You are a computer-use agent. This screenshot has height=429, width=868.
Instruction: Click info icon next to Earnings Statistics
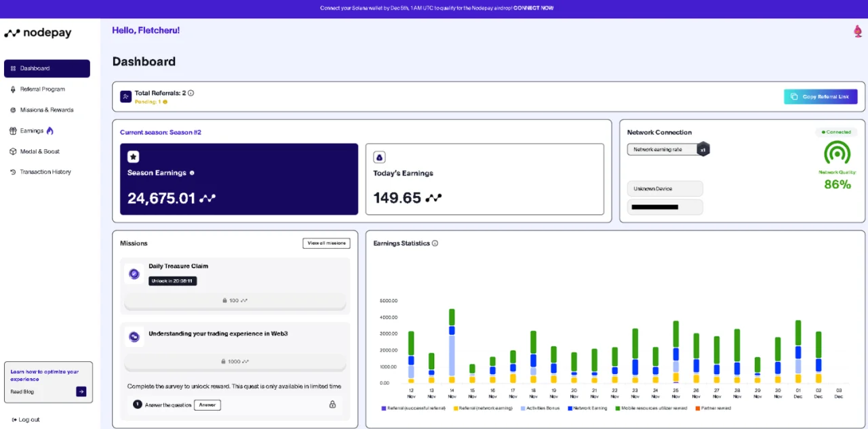(x=435, y=243)
